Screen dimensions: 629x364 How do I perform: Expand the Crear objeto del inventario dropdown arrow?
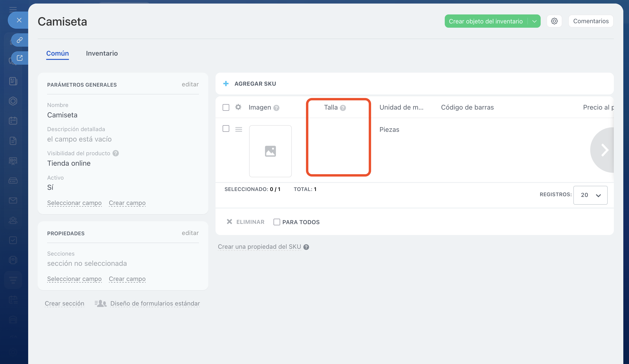[534, 21]
